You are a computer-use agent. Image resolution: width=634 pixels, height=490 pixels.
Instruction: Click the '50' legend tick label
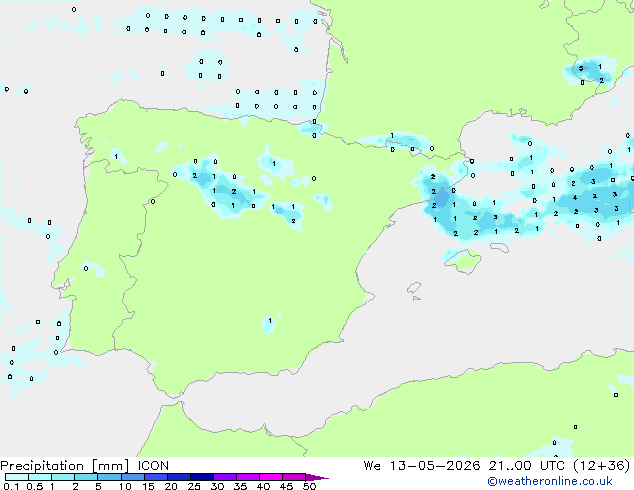[x=309, y=486]
